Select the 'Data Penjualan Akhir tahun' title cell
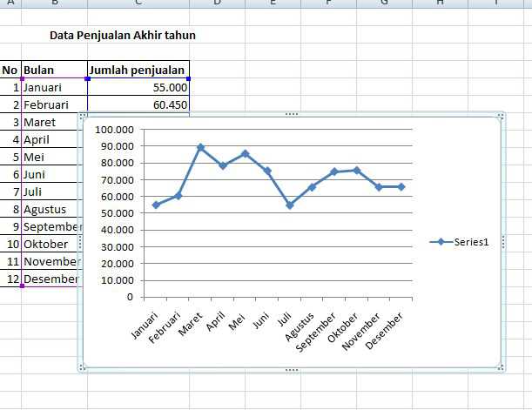 point(123,36)
